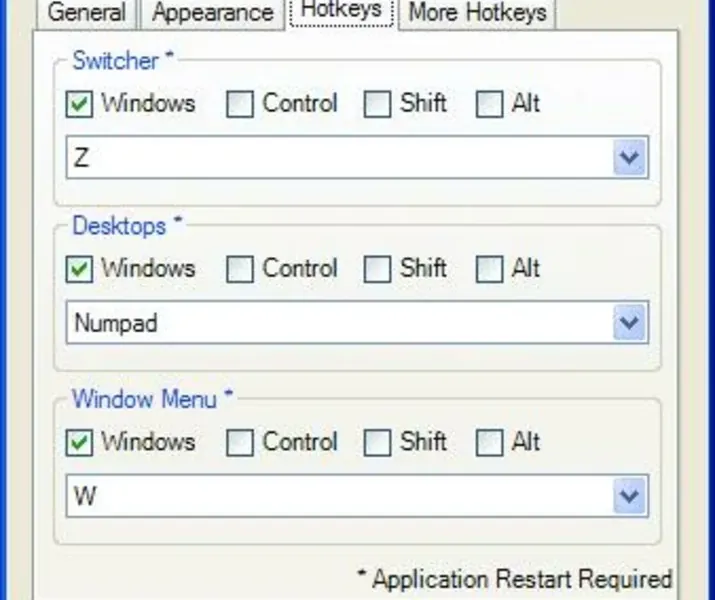Check Control box for Window Menu
Screen dimensions: 715x600
(x=240, y=442)
